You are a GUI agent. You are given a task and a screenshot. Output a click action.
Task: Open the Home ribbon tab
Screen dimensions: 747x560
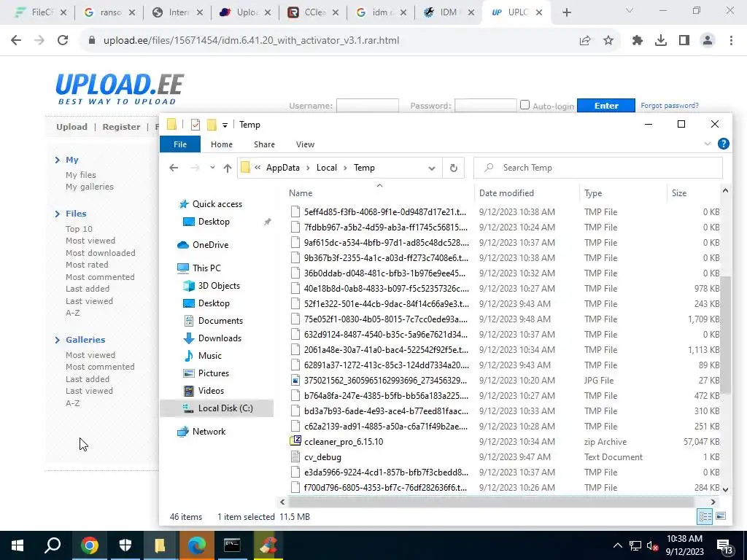[x=222, y=144]
